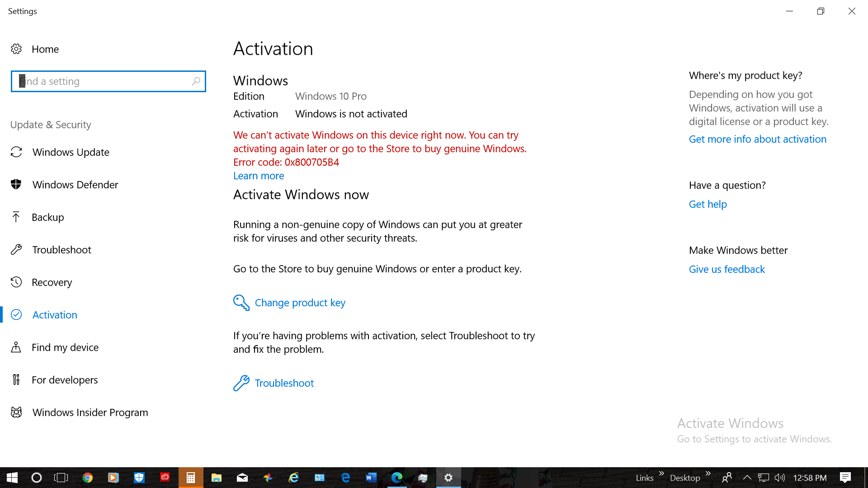868x488 pixels.
Task: Click the 'Windows 10 Pro' edition value
Action: pyautogui.click(x=331, y=96)
